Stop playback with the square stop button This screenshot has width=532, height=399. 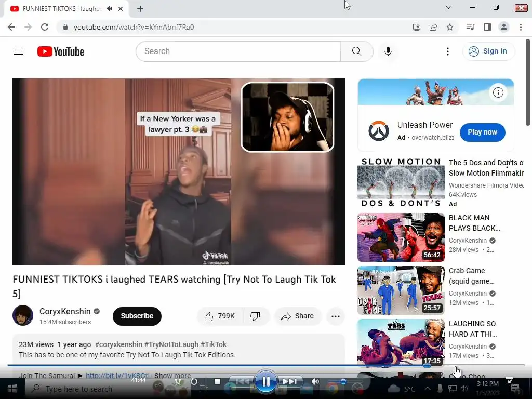(218, 382)
